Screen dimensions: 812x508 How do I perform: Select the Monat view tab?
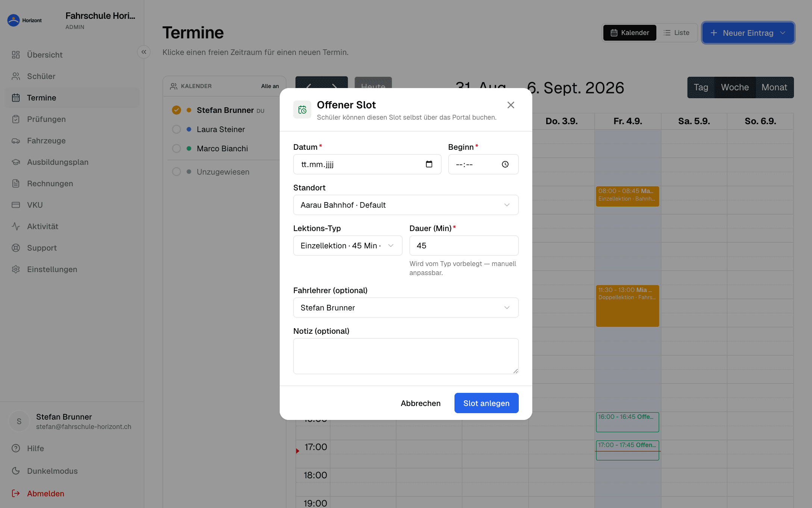pos(774,87)
